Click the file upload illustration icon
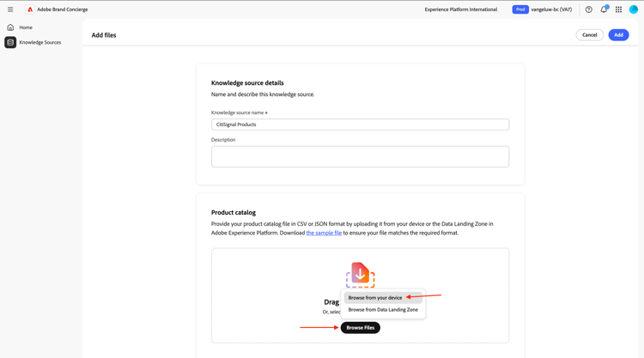 [x=360, y=275]
